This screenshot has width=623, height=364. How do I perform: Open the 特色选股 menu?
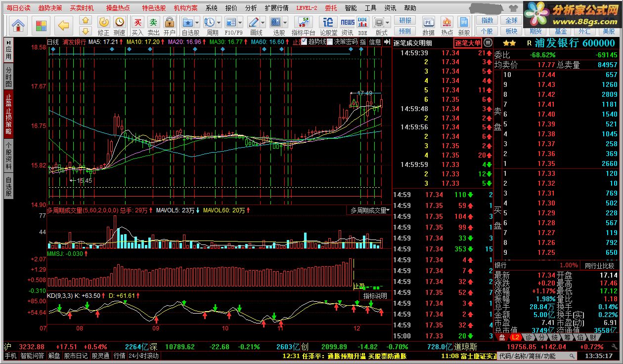click(x=154, y=8)
